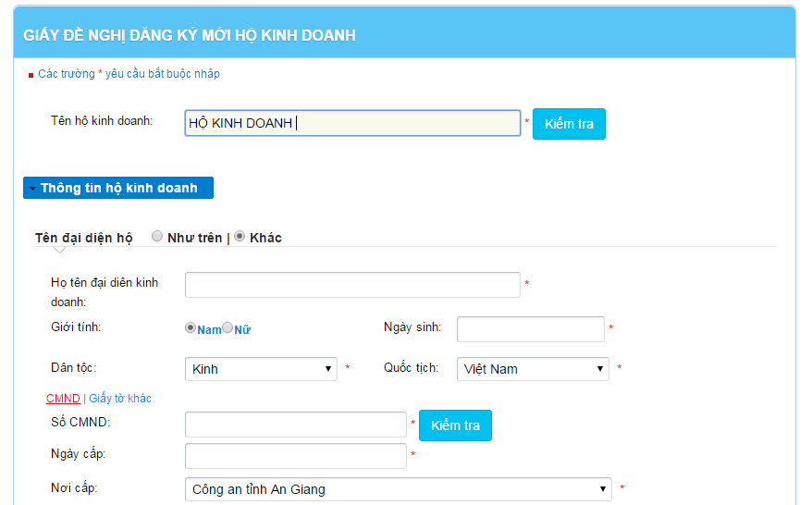Open the Quốc tịch dropdown showing Việt Nam

click(533, 369)
